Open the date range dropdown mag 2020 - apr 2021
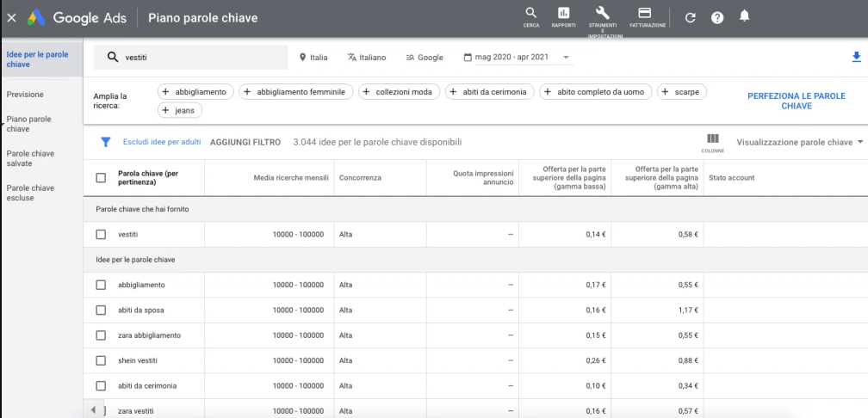 point(517,58)
